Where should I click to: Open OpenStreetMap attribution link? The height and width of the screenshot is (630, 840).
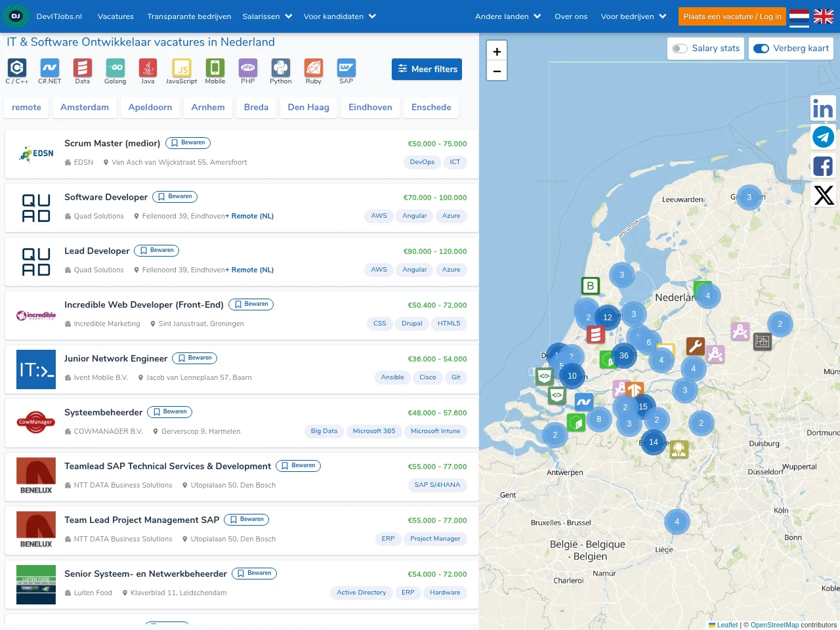coord(774,625)
